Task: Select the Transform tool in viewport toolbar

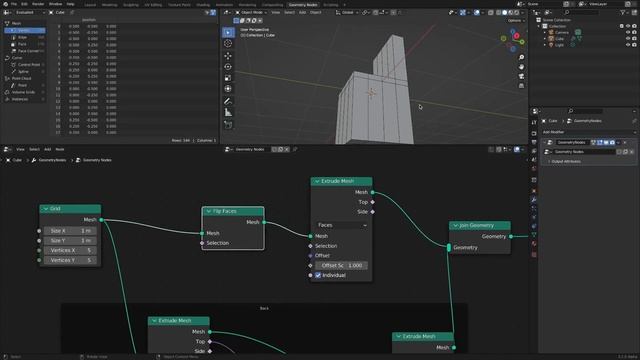Action: click(228, 89)
